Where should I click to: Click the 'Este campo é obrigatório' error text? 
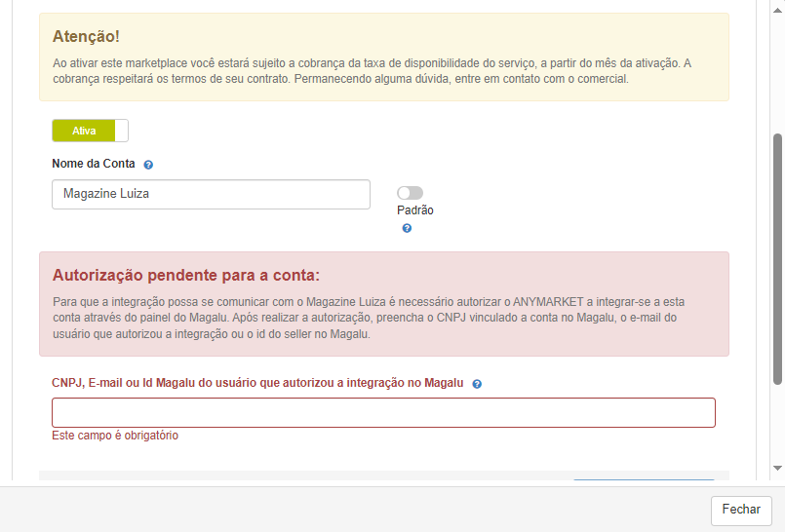tap(115, 436)
